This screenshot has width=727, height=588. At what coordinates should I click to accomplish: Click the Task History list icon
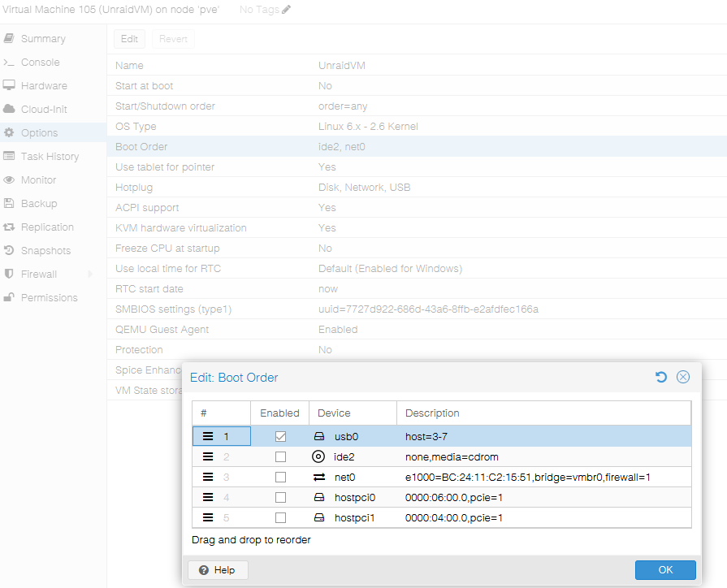(9, 156)
